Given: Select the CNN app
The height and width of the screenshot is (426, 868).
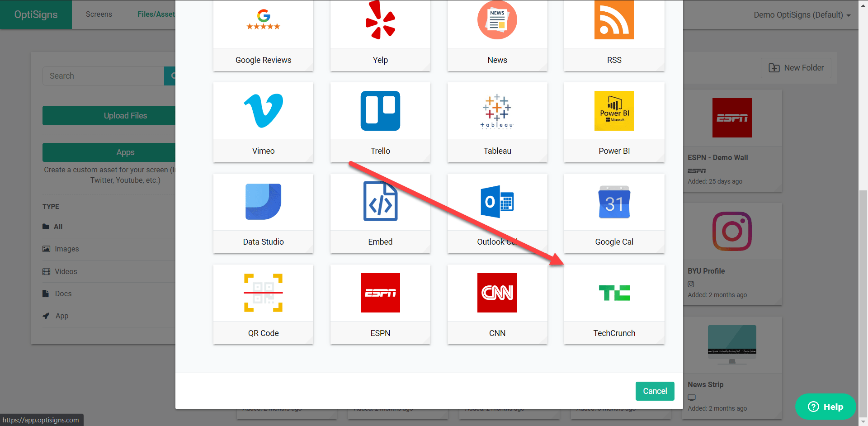Looking at the screenshot, I should point(497,304).
